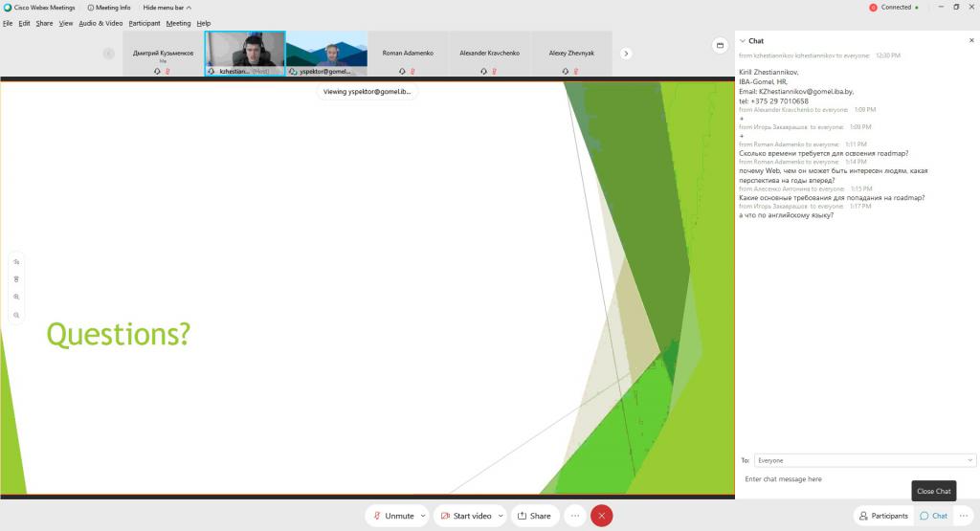
Task: Toggle the Chat panel button
Action: 933,516
